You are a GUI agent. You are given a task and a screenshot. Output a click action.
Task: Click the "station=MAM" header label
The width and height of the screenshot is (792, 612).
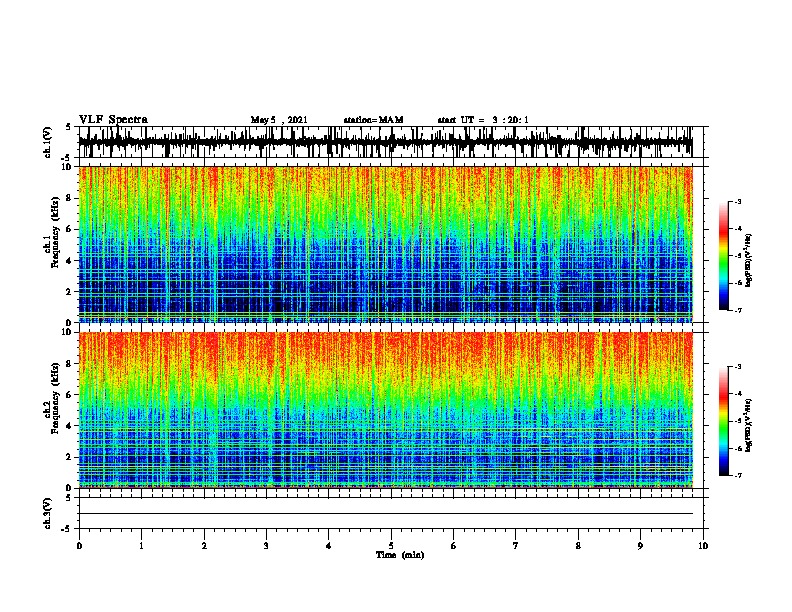(373, 120)
